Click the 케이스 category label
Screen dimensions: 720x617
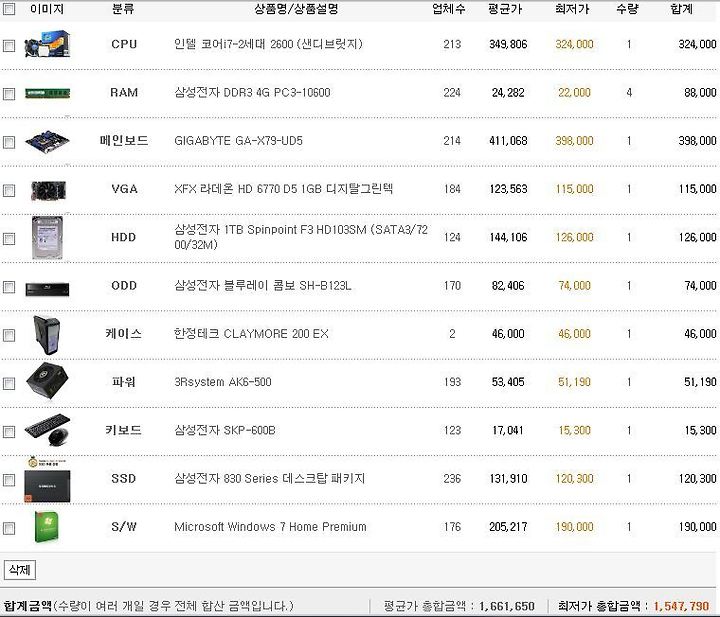click(124, 334)
